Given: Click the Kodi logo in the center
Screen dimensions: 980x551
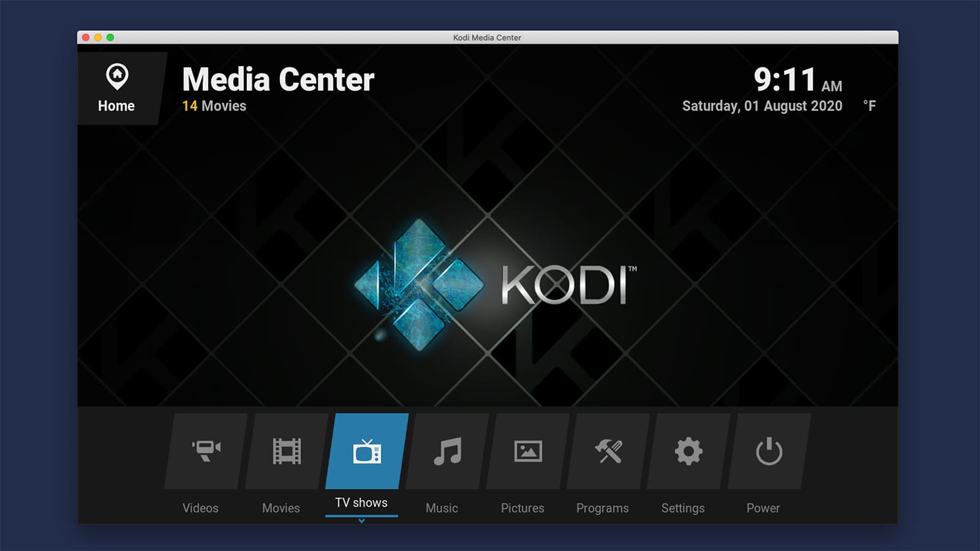Looking at the screenshot, I should [x=496, y=285].
